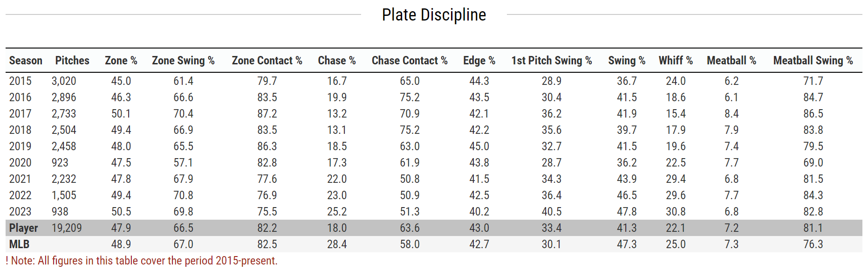Select the 2019 season row

click(x=21, y=146)
